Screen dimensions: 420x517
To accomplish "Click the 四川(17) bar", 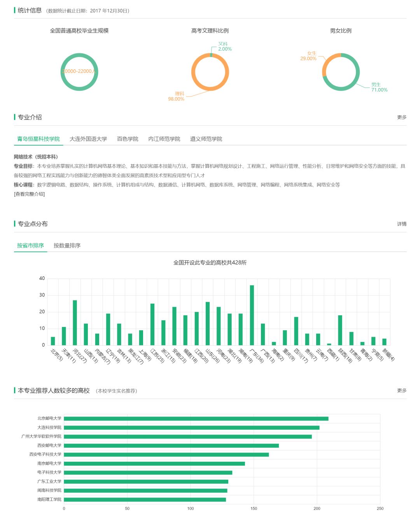I will pyautogui.click(x=296, y=331).
